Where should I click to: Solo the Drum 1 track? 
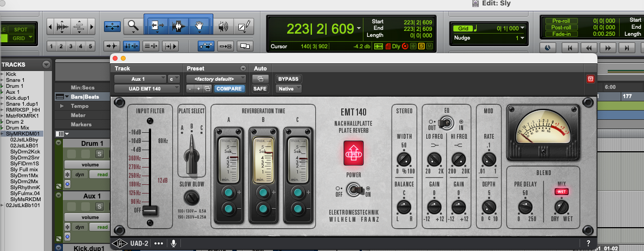99,153
